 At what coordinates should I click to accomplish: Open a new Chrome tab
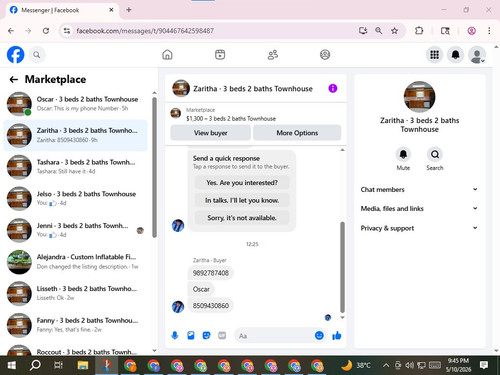pos(129,10)
